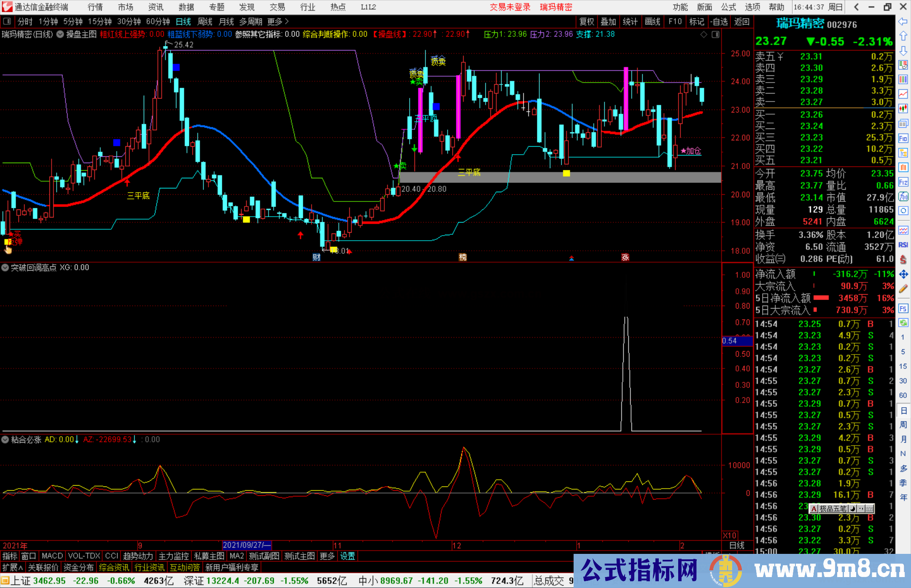
Task: Click the candlestick chart icon in sidebar
Action: [x=903, y=108]
